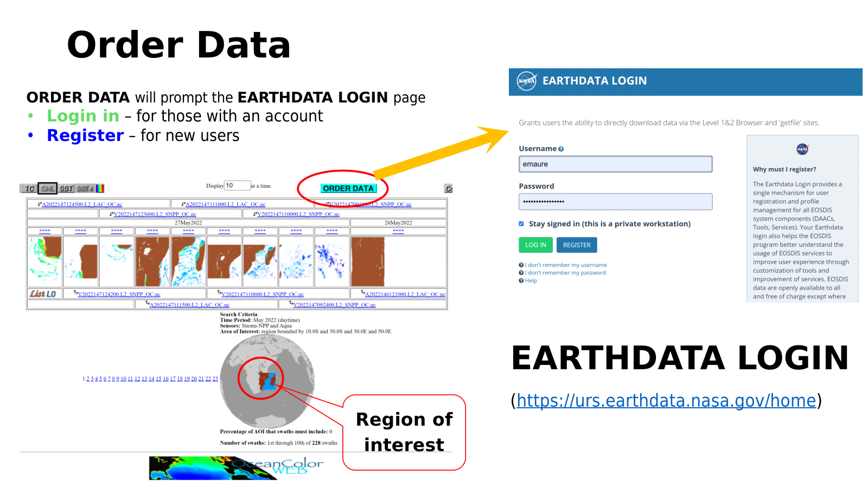Focus the Username field containing emaure
This screenshot has width=868, height=488.
(615, 164)
